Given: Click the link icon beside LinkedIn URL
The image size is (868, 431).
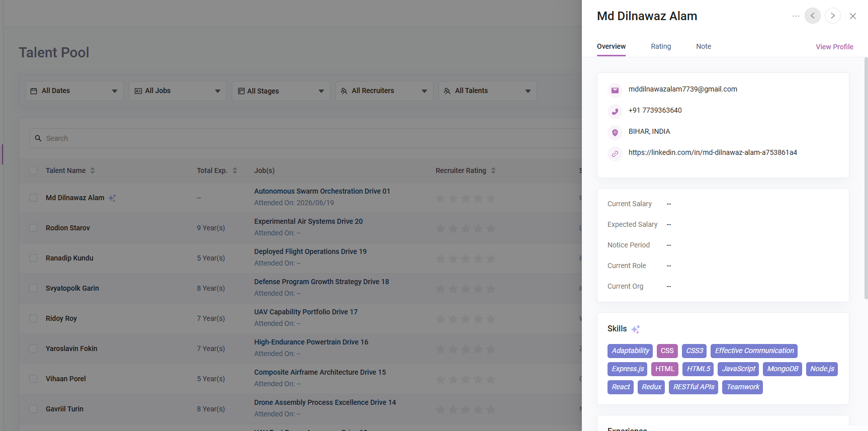Looking at the screenshot, I should [x=615, y=153].
